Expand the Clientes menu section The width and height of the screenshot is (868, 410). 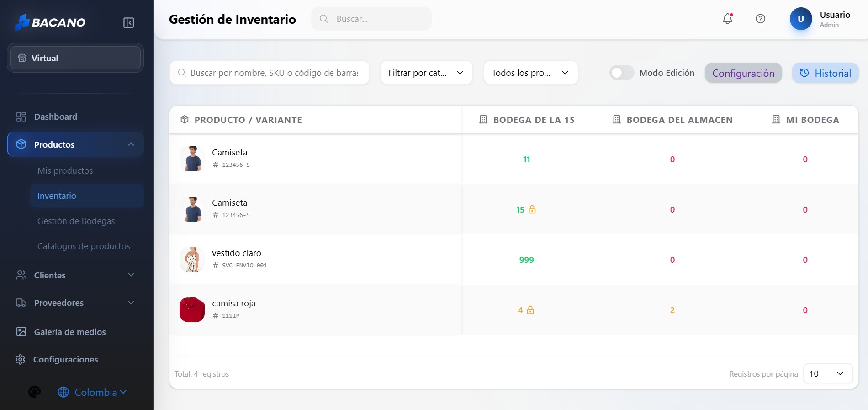point(75,275)
